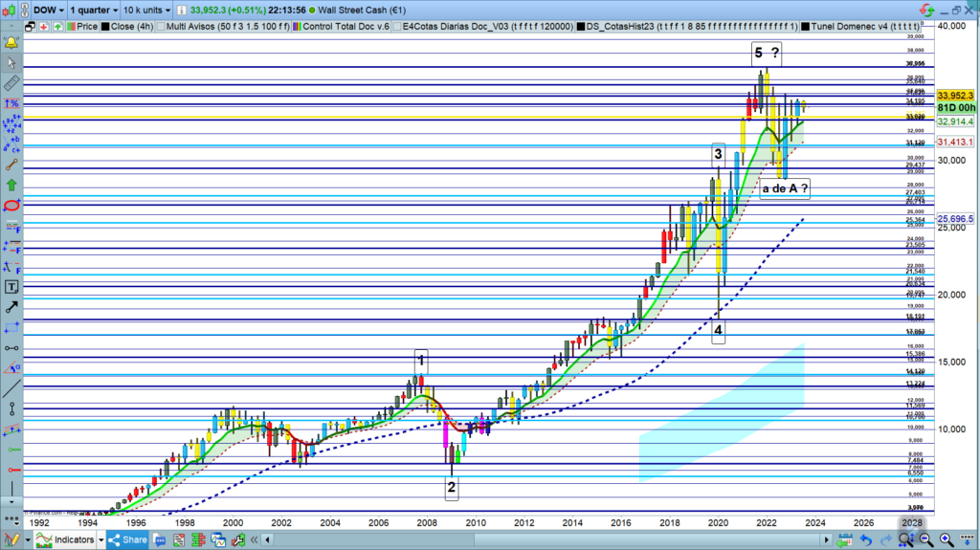Select the cursor pointer tool
This screenshot has width=980, height=550.
click(x=11, y=64)
